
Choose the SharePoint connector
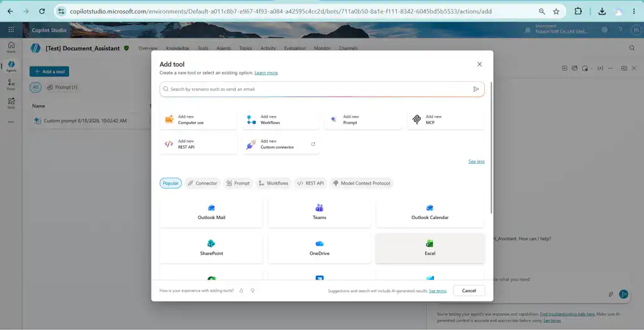(211, 249)
